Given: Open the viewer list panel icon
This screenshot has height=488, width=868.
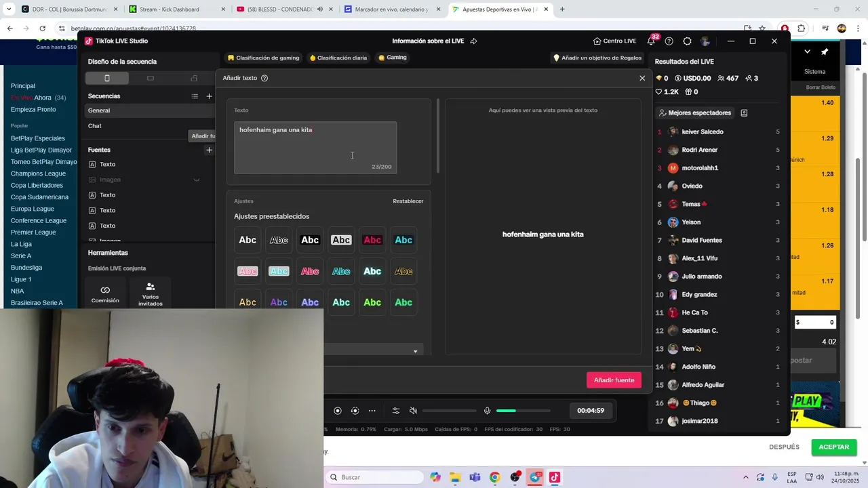Looking at the screenshot, I should [744, 113].
